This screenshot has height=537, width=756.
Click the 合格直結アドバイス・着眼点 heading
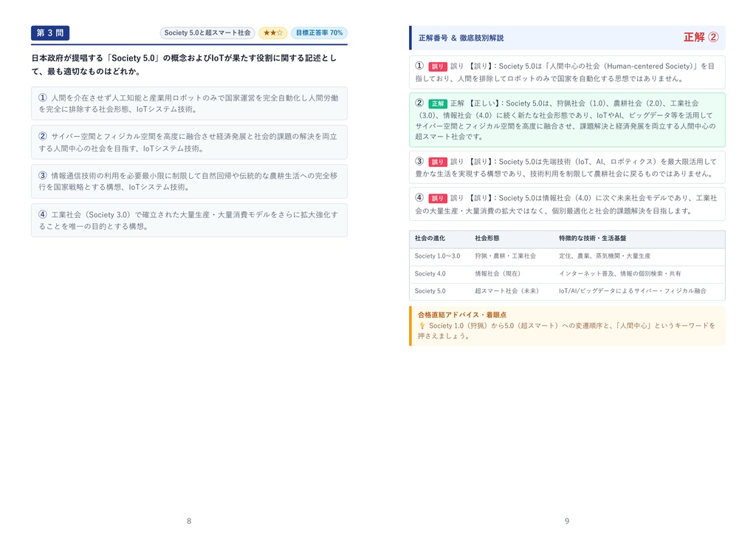[x=462, y=315]
